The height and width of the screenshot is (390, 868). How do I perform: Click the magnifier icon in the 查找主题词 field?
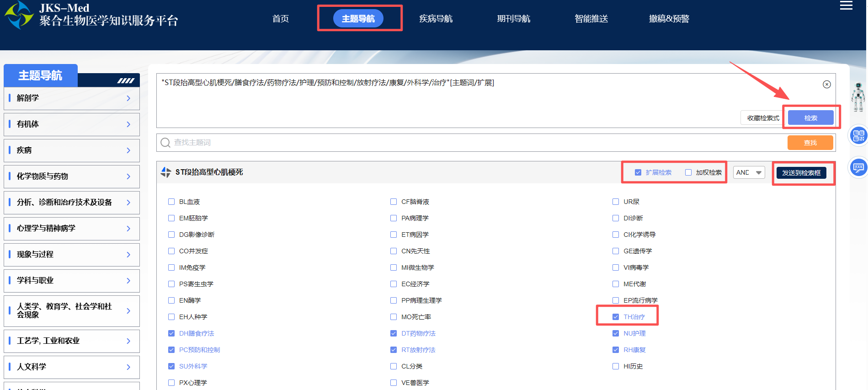coord(165,143)
